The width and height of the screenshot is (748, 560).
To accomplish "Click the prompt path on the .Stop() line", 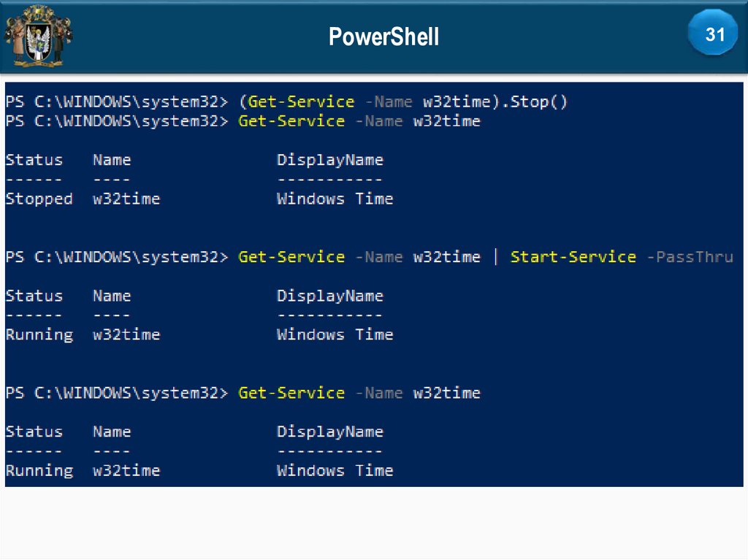I will tap(117, 102).
